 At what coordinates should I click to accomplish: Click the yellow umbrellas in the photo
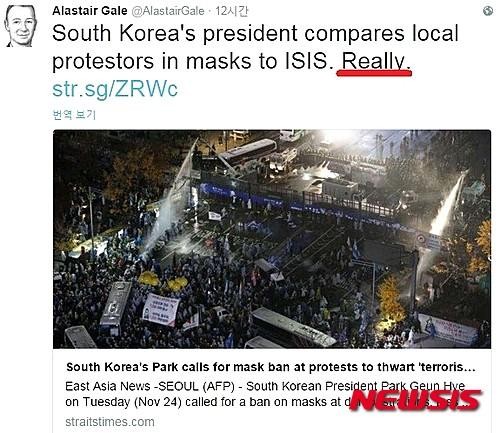tap(163, 281)
